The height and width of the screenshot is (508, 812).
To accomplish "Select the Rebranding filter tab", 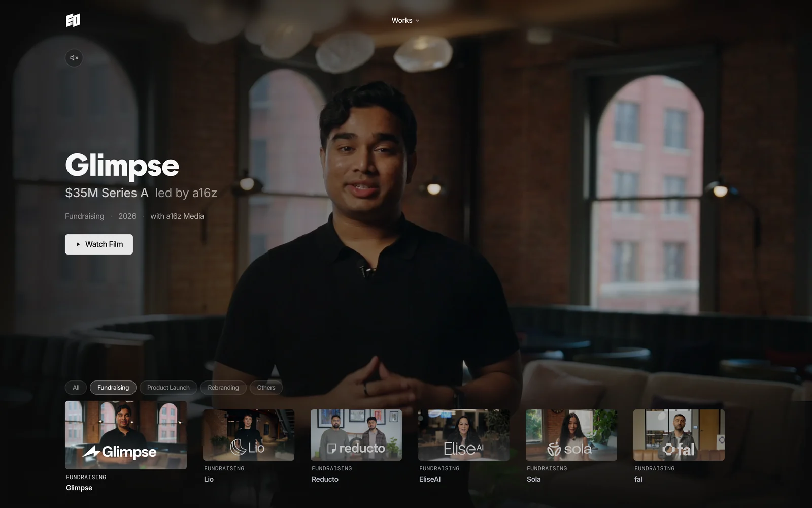I will point(223,388).
